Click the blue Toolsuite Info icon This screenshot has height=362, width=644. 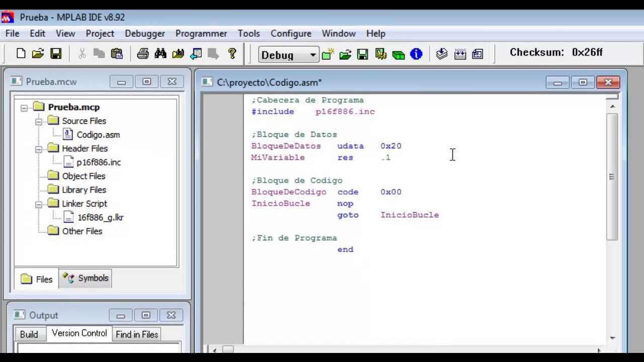tap(416, 54)
